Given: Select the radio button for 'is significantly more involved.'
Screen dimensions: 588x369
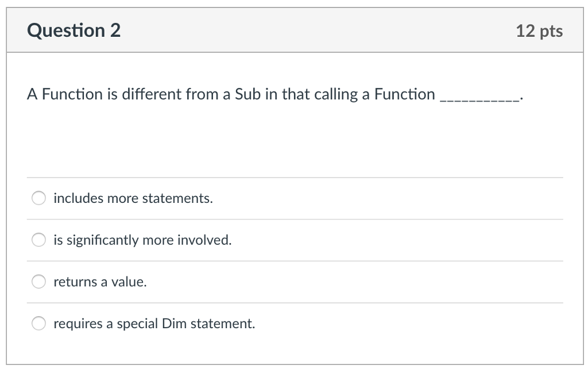Looking at the screenshot, I should [38, 240].
